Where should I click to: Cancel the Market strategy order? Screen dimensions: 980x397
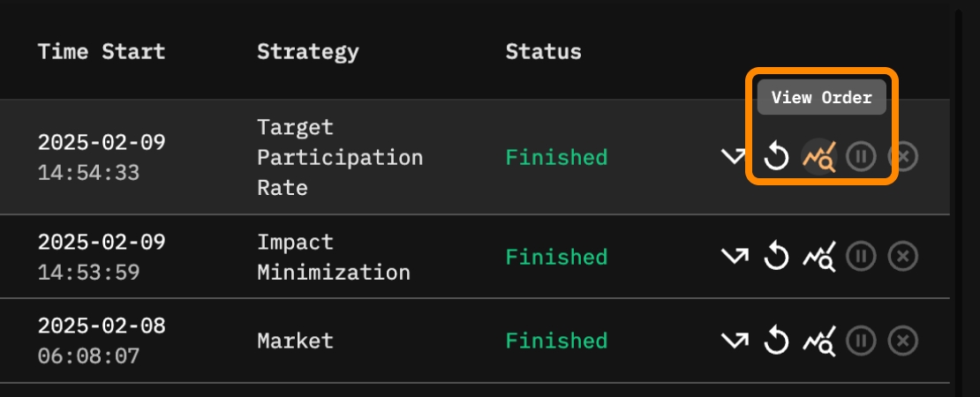903,341
